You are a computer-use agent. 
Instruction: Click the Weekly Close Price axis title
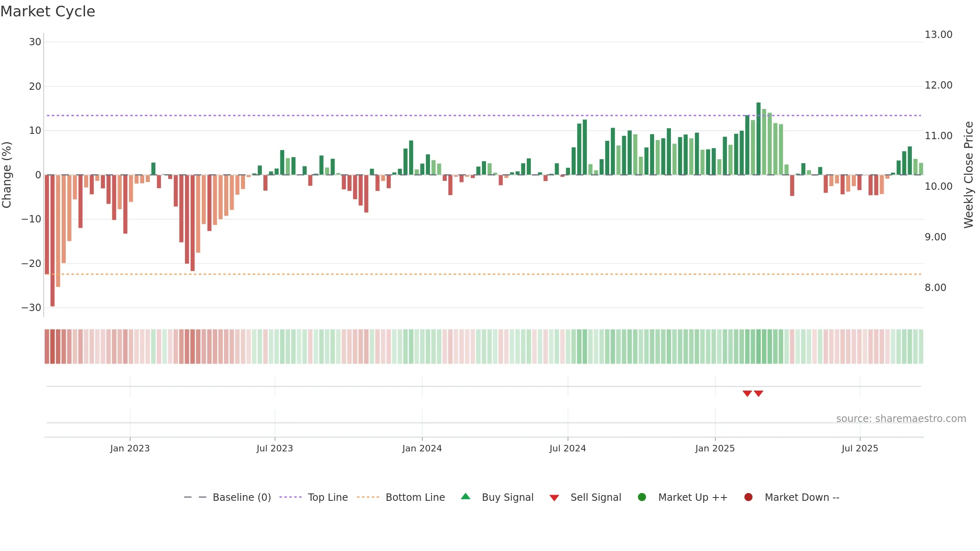pyautogui.click(x=969, y=175)
